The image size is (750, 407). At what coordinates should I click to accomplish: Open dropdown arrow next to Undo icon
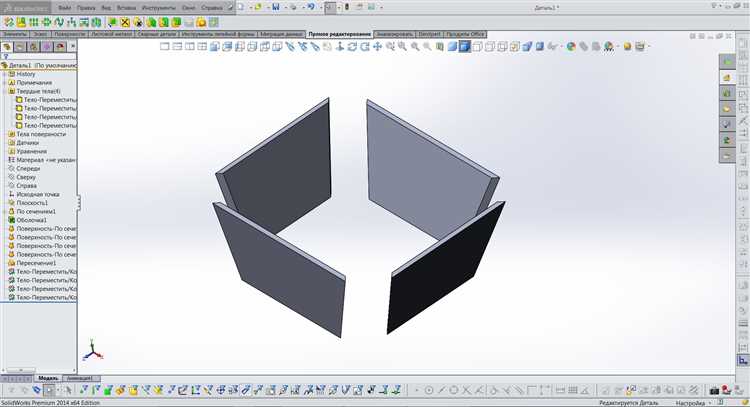coord(320,8)
